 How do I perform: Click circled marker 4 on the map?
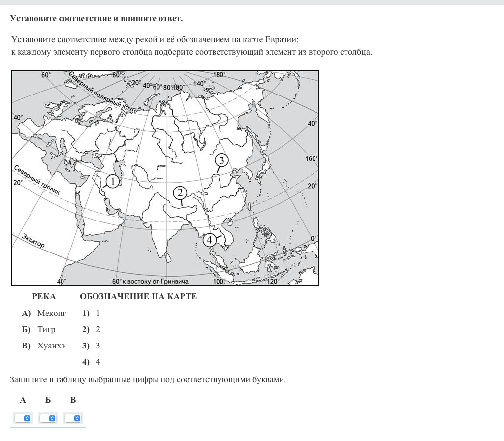pyautogui.click(x=209, y=240)
